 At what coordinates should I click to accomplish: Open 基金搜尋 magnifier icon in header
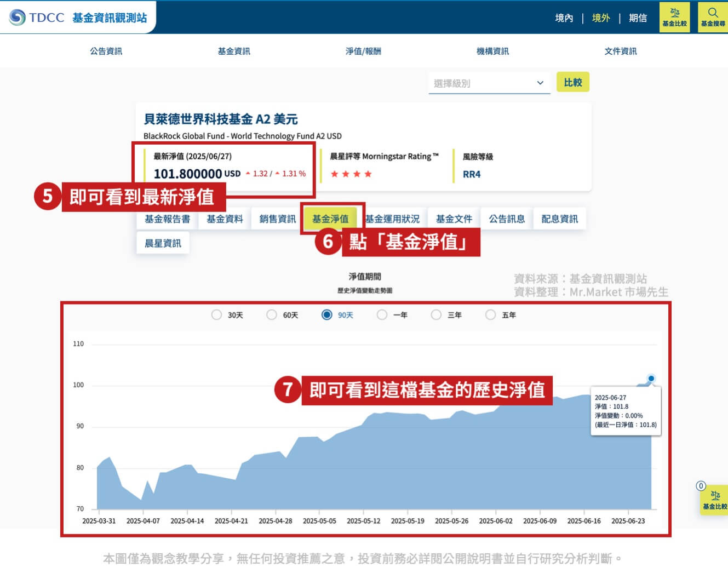pyautogui.click(x=713, y=17)
